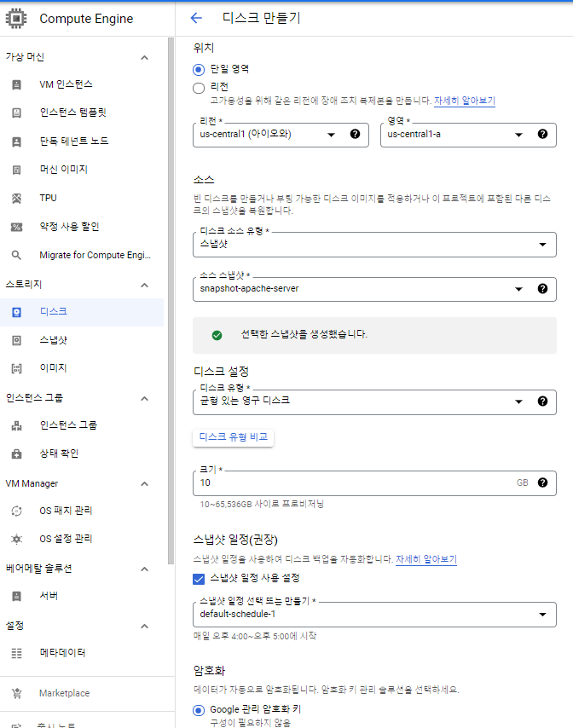Viewport: 573px width, 728px height.
Task: Click the Compute Engine chip logo icon
Action: [x=16, y=19]
